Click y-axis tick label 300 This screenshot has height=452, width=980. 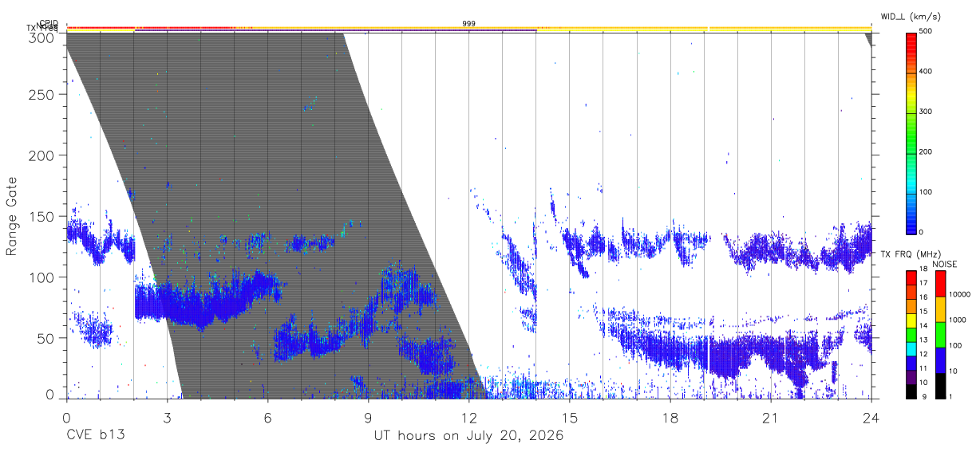coord(41,37)
